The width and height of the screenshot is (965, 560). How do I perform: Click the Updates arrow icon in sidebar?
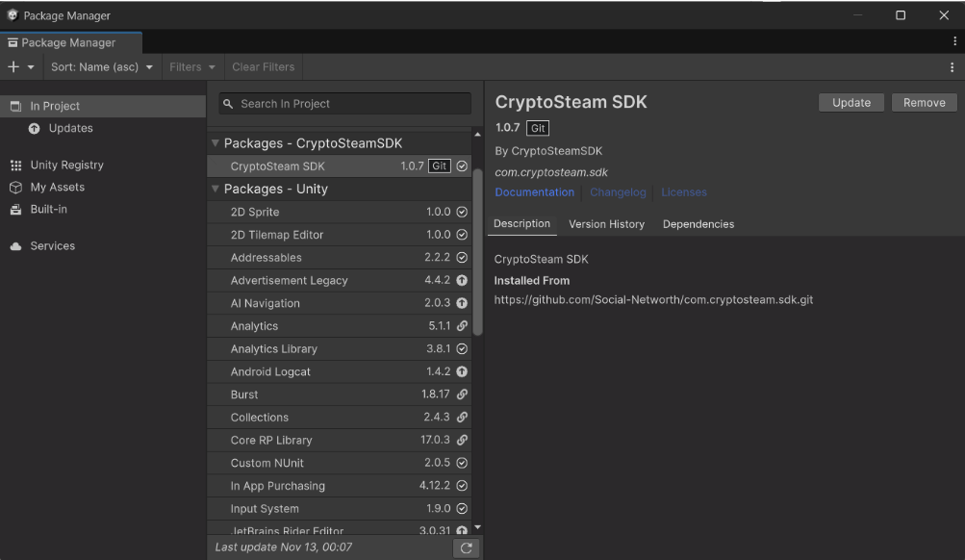point(35,128)
